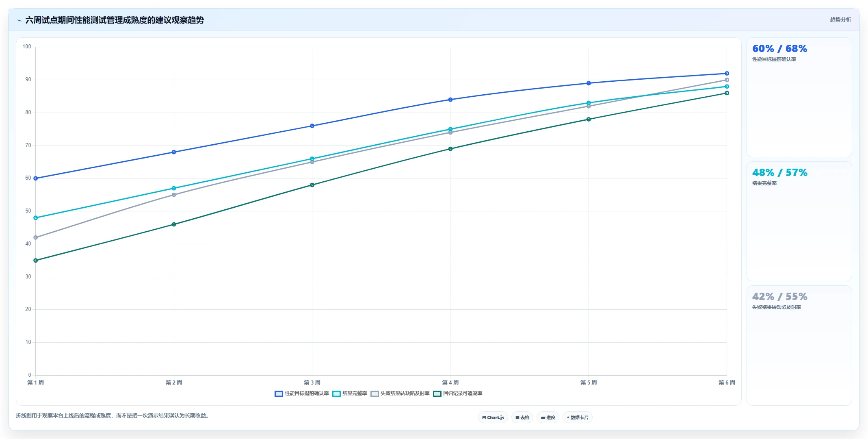Viewport: 868px width, 439px height.
Task: Toggle the 性能目标提前确认率 legend series
Action: click(x=302, y=393)
